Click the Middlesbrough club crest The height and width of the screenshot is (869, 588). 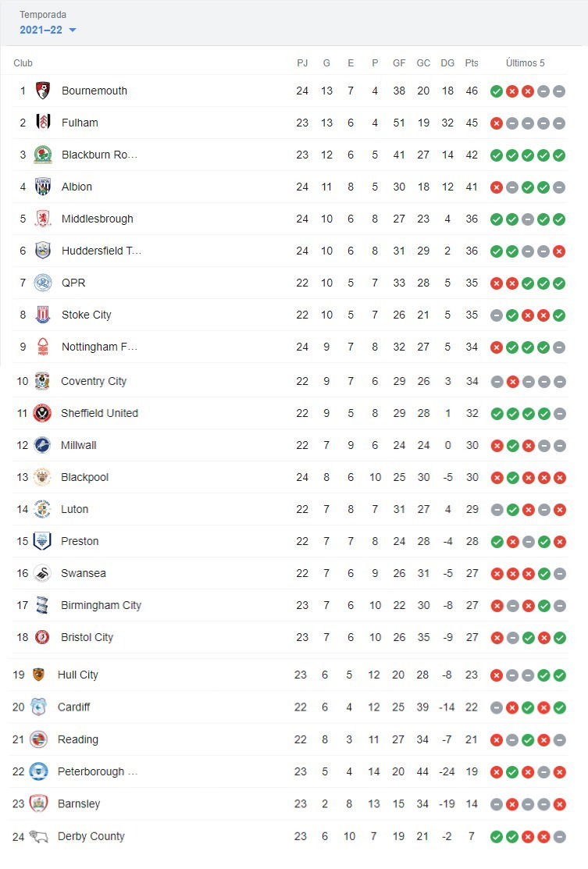pos(43,219)
